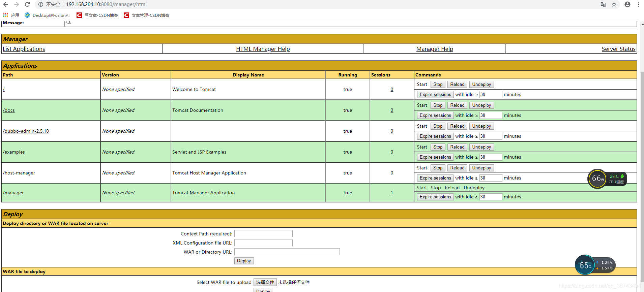
Task: Click the site info not-secure icon
Action: 41,4
